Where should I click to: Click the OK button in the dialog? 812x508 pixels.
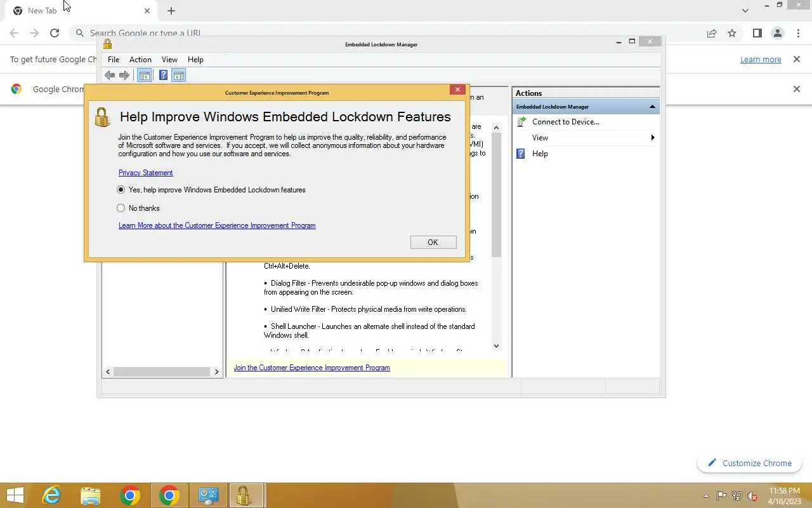click(x=433, y=242)
